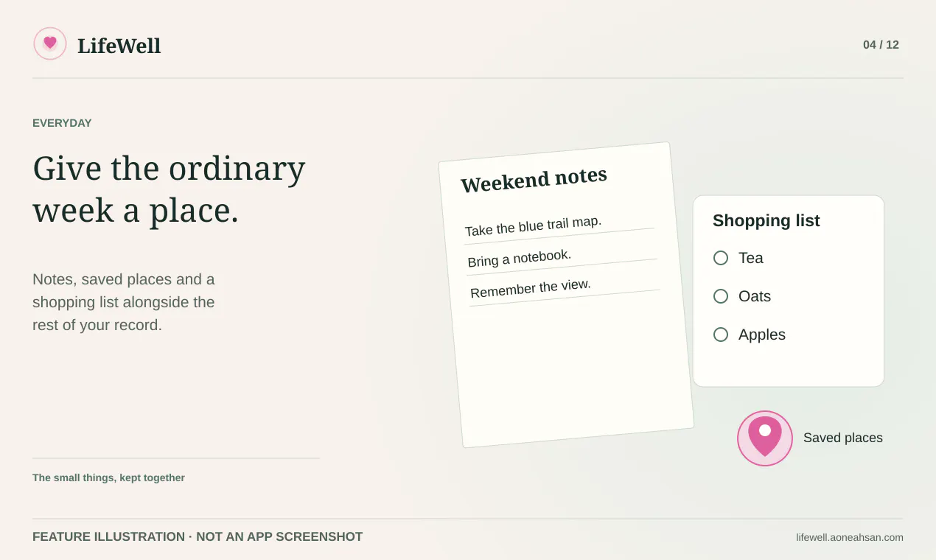This screenshot has height=560, width=936.
Task: Click 'The small things, kept together' caption
Action: [x=108, y=477]
